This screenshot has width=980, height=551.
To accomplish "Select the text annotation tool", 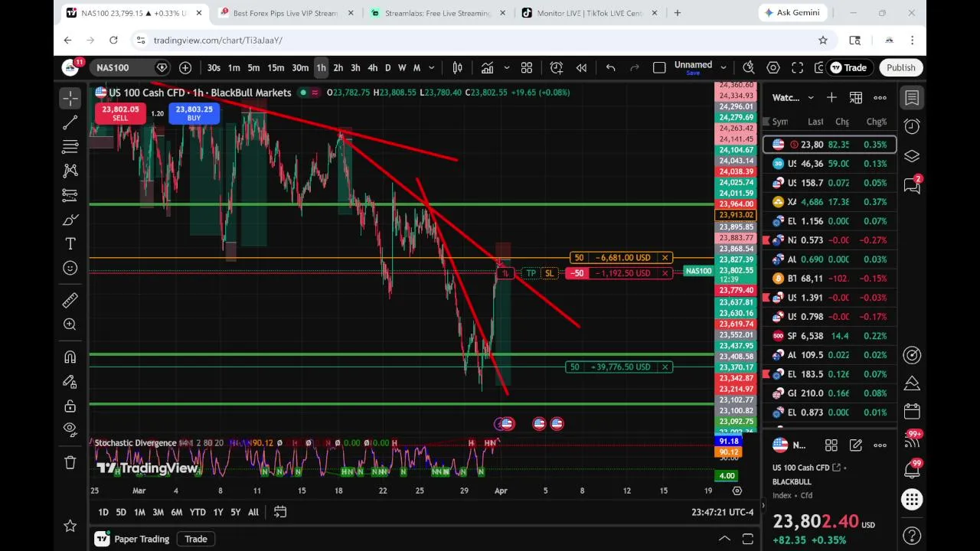I will pos(70,243).
